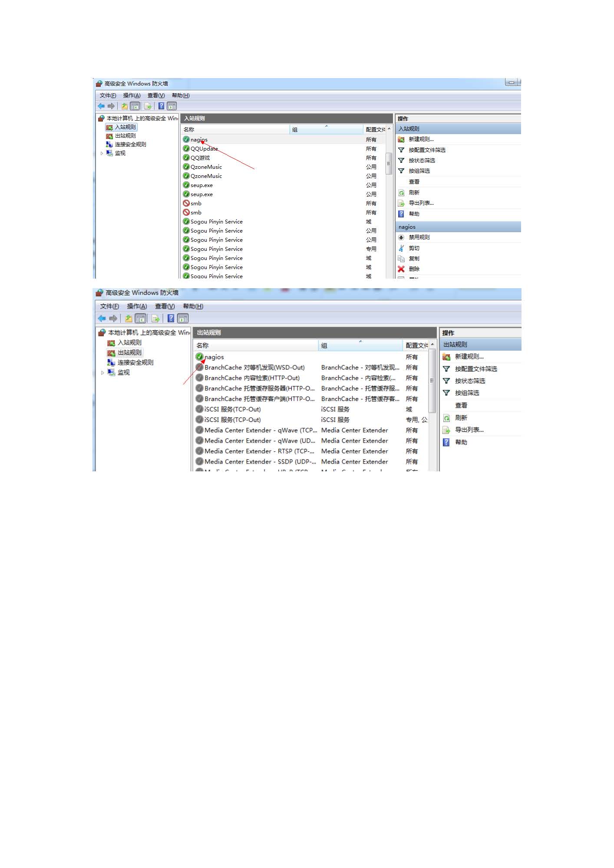This screenshot has height=868, width=614.
Task: Open 查看(V) menu in outbound rules window
Action: (x=165, y=306)
